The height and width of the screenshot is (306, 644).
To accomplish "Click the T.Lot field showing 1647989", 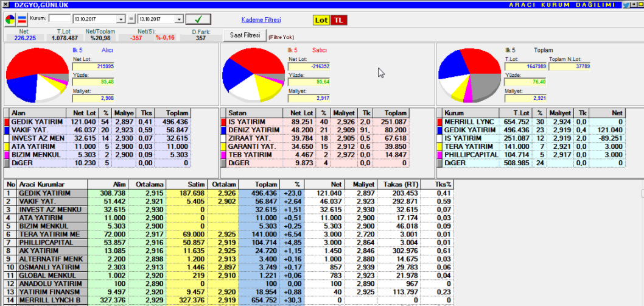I will click(525, 66).
